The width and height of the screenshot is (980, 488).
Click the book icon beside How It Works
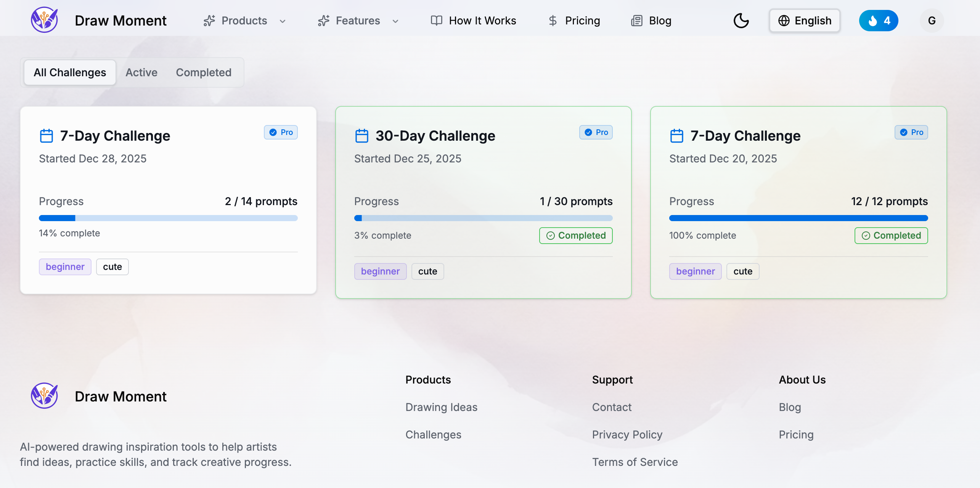click(x=436, y=21)
